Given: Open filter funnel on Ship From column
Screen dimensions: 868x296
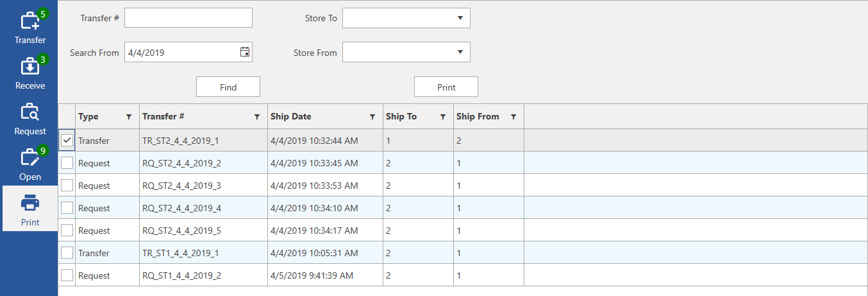Looking at the screenshot, I should 513,117.
